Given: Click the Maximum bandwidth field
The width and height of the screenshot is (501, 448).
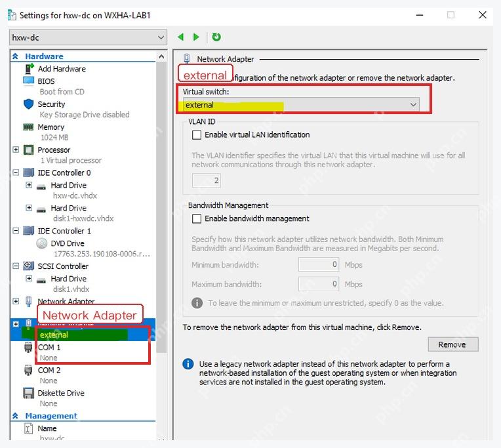Looking at the screenshot, I should click(x=319, y=284).
